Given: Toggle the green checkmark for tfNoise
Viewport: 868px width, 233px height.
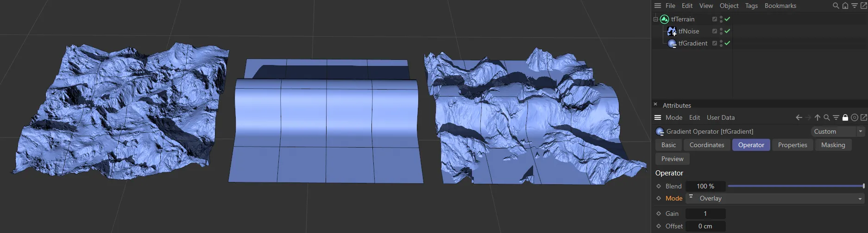Looking at the screenshot, I should 727,31.
